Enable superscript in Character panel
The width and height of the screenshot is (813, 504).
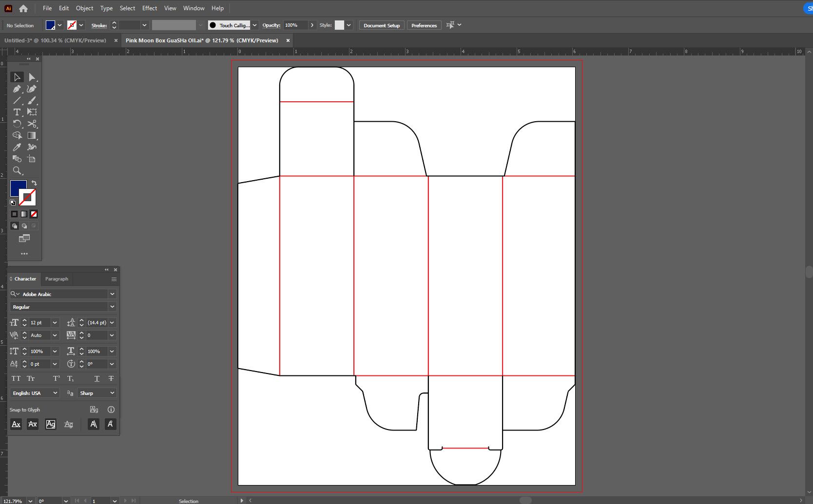click(56, 378)
